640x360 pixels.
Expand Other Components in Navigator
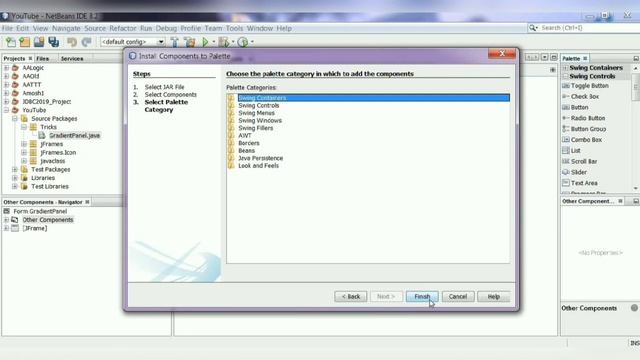(6, 220)
